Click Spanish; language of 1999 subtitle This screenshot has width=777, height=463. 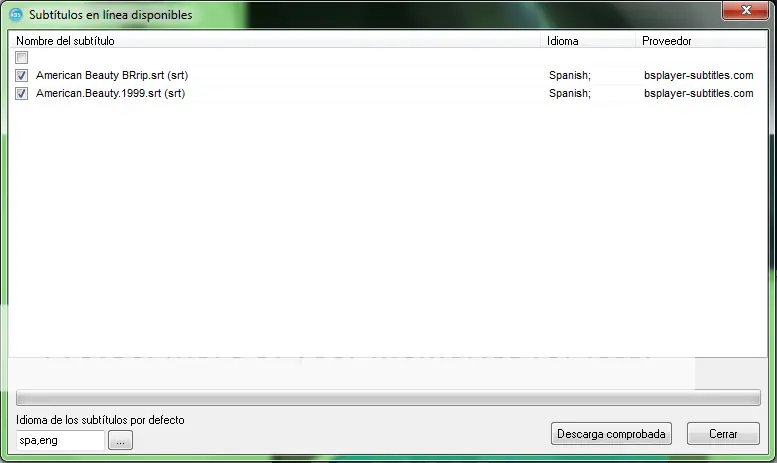pos(570,93)
